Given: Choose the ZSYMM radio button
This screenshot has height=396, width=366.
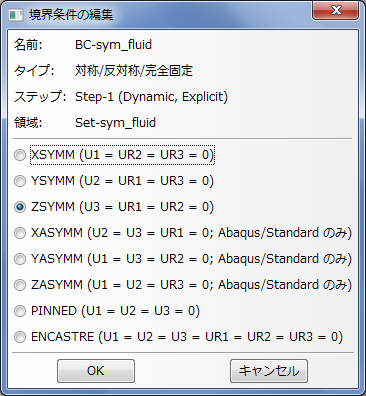Looking at the screenshot, I should (x=20, y=207).
